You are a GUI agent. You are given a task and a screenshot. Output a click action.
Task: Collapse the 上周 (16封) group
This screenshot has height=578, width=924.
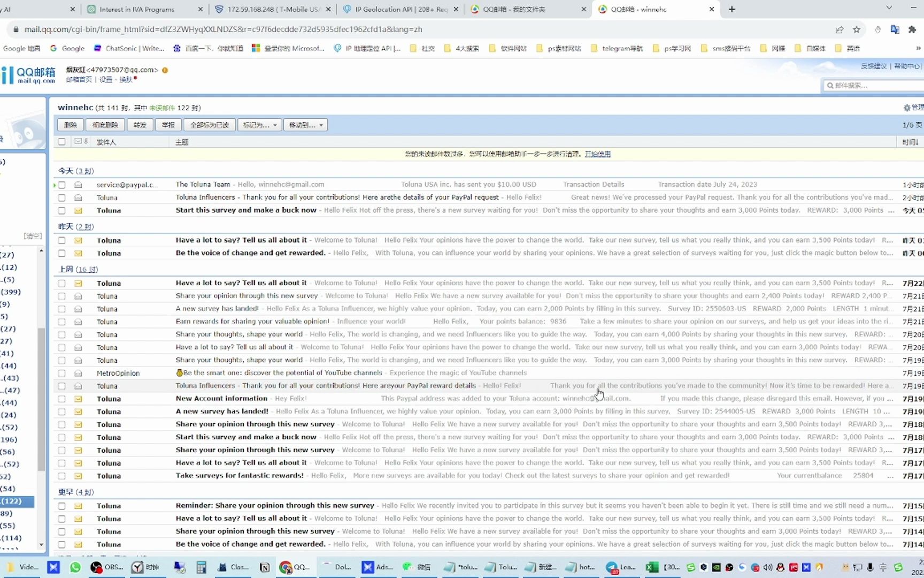coord(78,269)
